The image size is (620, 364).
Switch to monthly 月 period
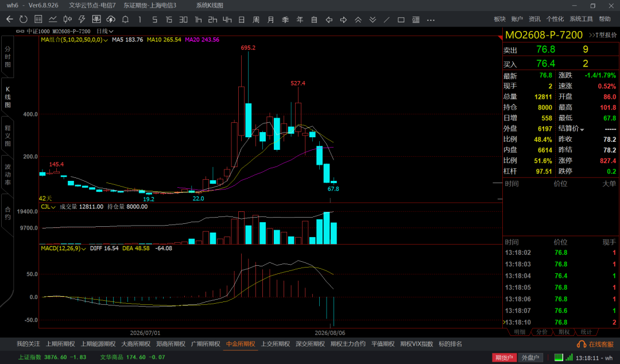[x=271, y=20]
